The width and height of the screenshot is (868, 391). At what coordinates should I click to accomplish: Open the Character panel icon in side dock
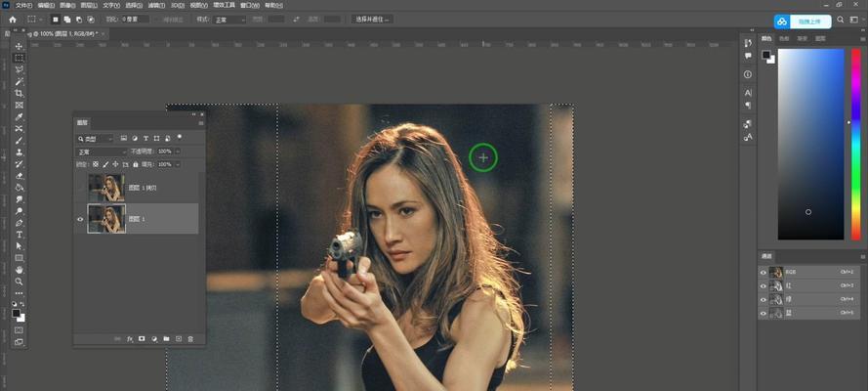click(748, 93)
